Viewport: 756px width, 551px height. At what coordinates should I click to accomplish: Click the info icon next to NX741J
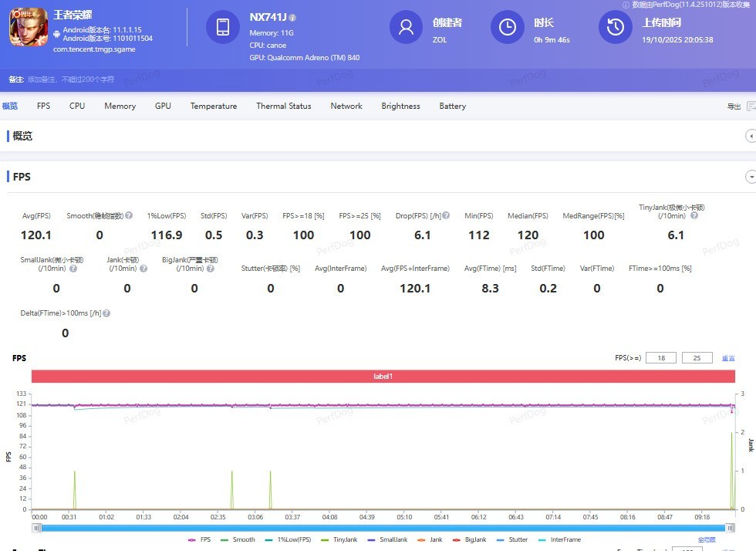tap(292, 18)
